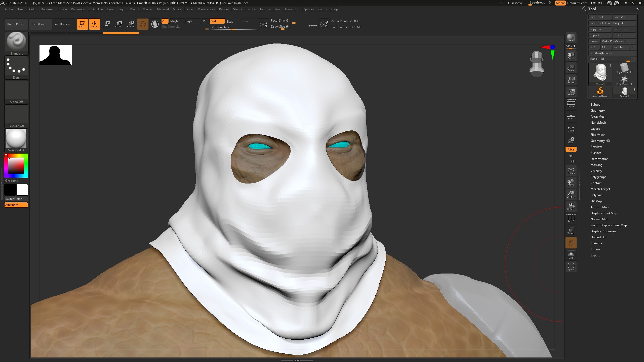Click the QuickSave button
The width and height of the screenshot is (644, 362).
tap(515, 3)
